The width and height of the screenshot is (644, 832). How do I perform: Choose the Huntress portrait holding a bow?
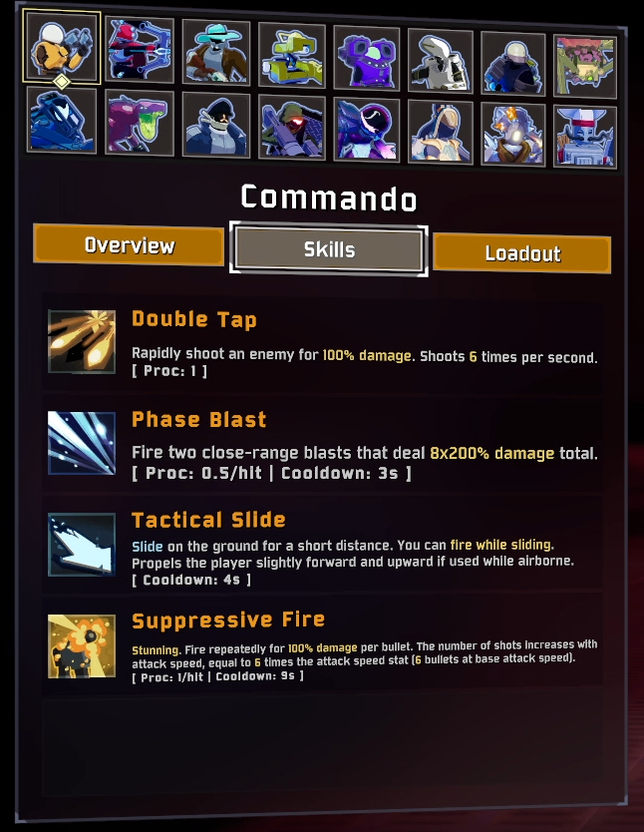coord(140,49)
